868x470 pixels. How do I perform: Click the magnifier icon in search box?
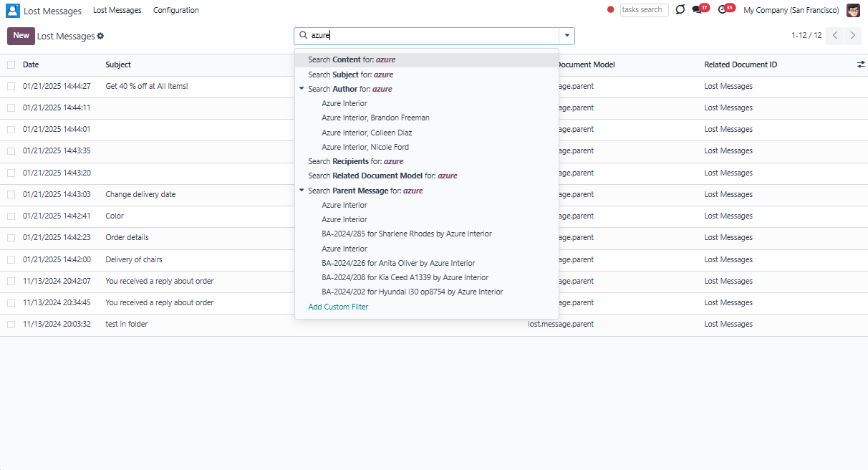[x=303, y=35]
